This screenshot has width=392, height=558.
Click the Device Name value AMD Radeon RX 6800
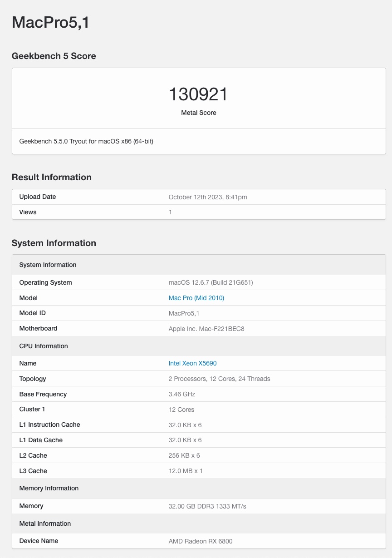pos(201,541)
